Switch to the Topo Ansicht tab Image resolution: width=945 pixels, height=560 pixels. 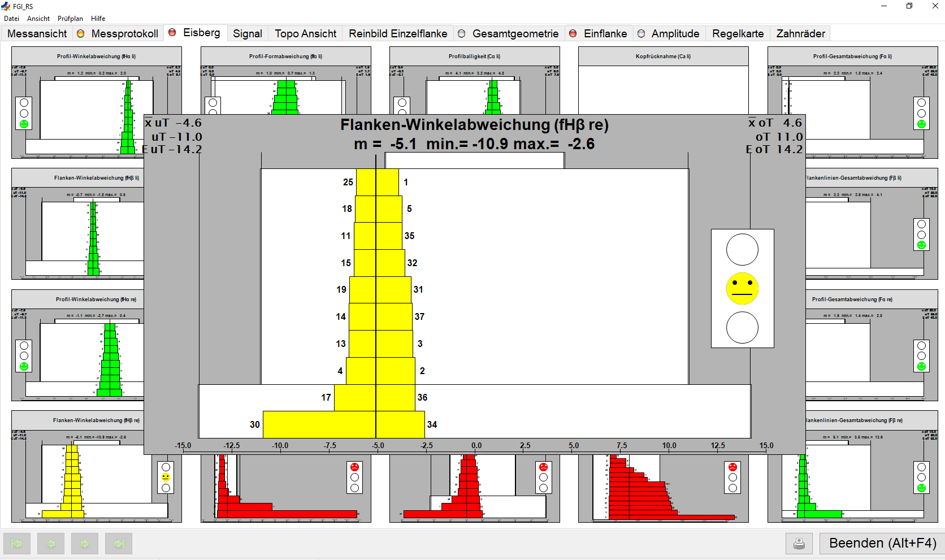pyautogui.click(x=305, y=33)
